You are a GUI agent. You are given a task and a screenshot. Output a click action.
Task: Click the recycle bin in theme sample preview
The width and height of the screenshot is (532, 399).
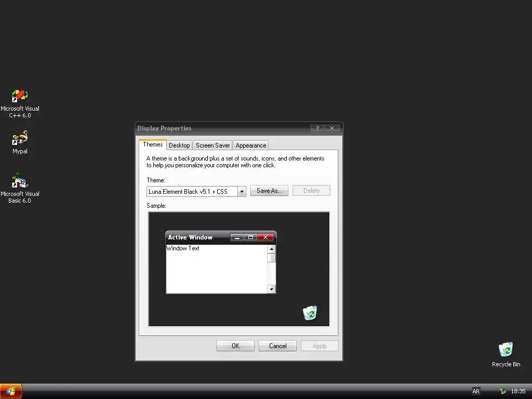point(310,312)
